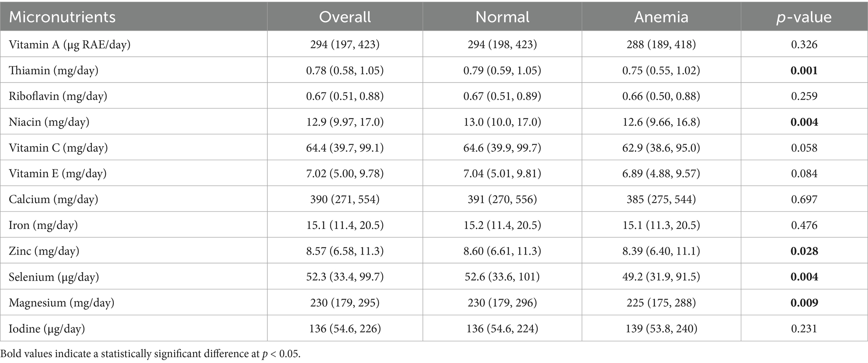This screenshot has height=363, width=868.
Task: Click the Niacin overall value cell
Action: click(x=345, y=122)
